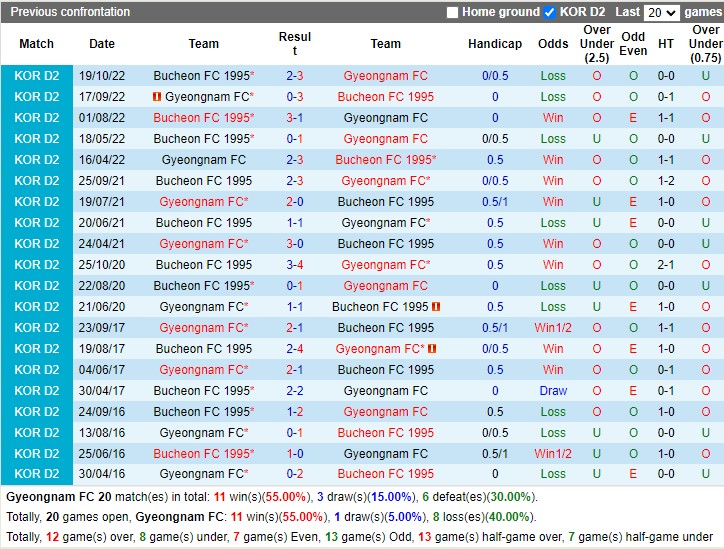Viewport: 724px width, 549px height.
Task: Click the Previous confrontation section title
Action: click(70, 12)
